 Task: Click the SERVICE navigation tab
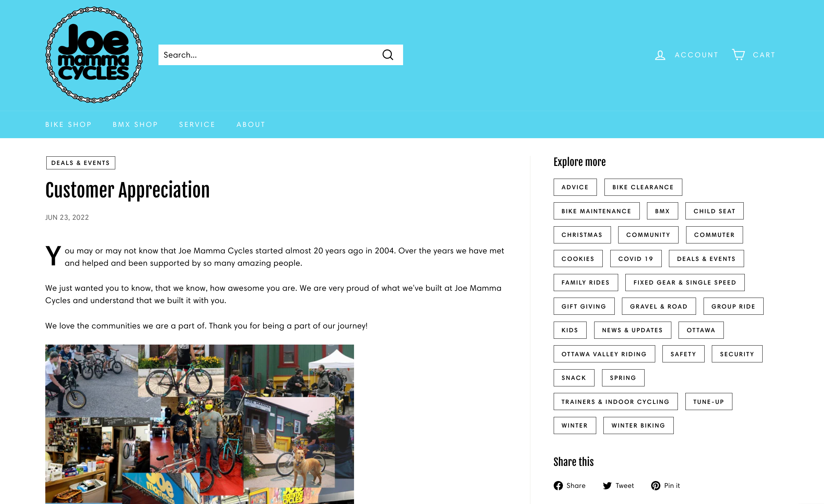[197, 124]
